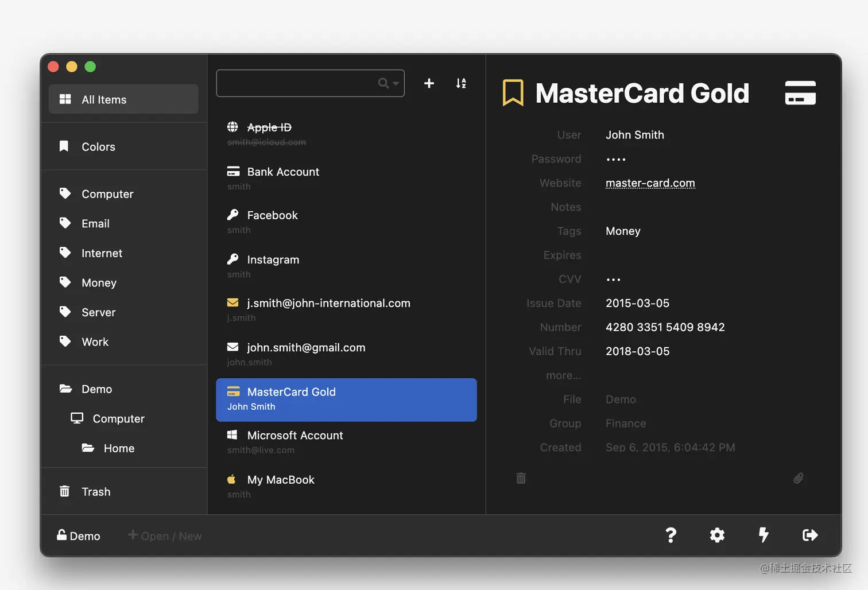This screenshot has height=590, width=868.
Task: Open the Apple ID entry
Action: click(346, 134)
